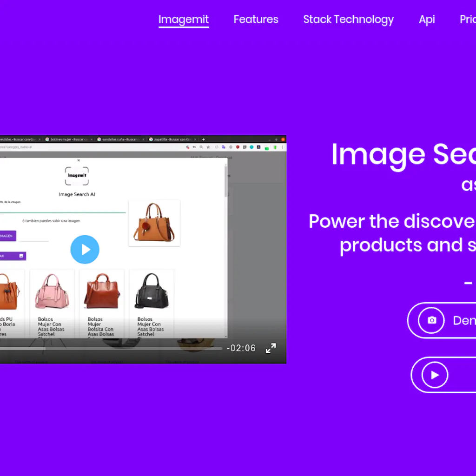Click the browser extensions puzzle icon

[x=230, y=146]
